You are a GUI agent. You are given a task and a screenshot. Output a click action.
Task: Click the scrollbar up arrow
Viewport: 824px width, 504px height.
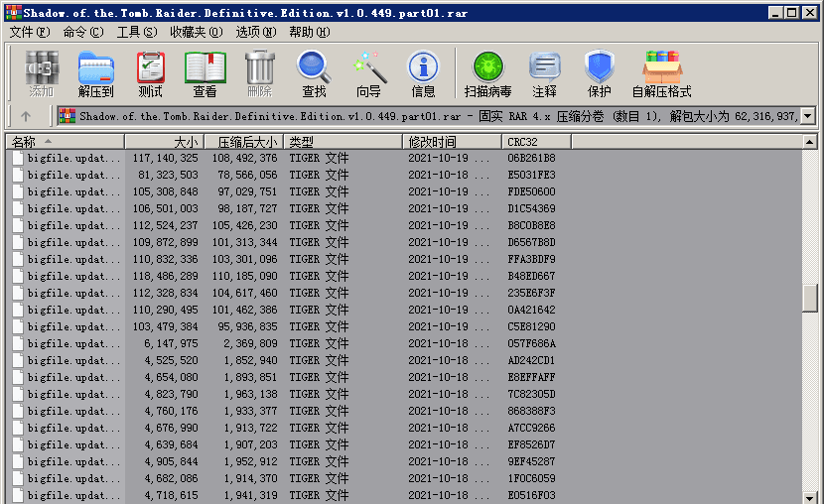[x=810, y=142]
